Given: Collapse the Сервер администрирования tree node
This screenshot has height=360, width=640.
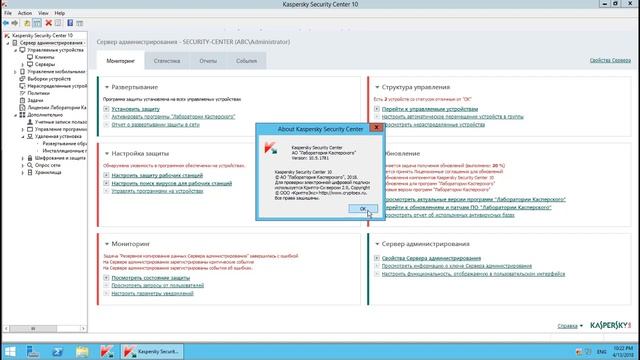Looking at the screenshot, I should coord(8,43).
